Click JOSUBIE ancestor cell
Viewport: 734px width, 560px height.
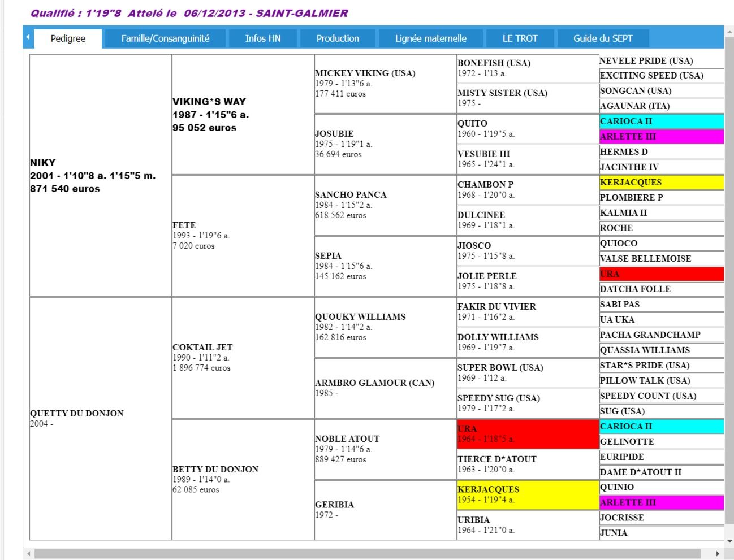[386, 144]
